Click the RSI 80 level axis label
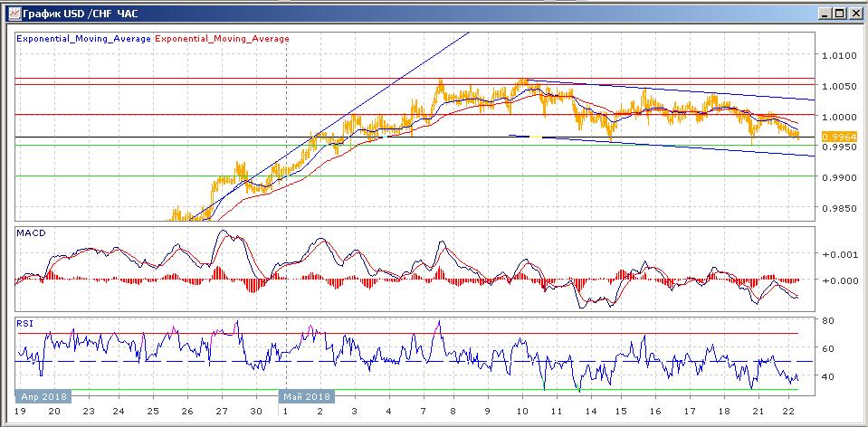The height and width of the screenshot is (427, 868). [830, 320]
